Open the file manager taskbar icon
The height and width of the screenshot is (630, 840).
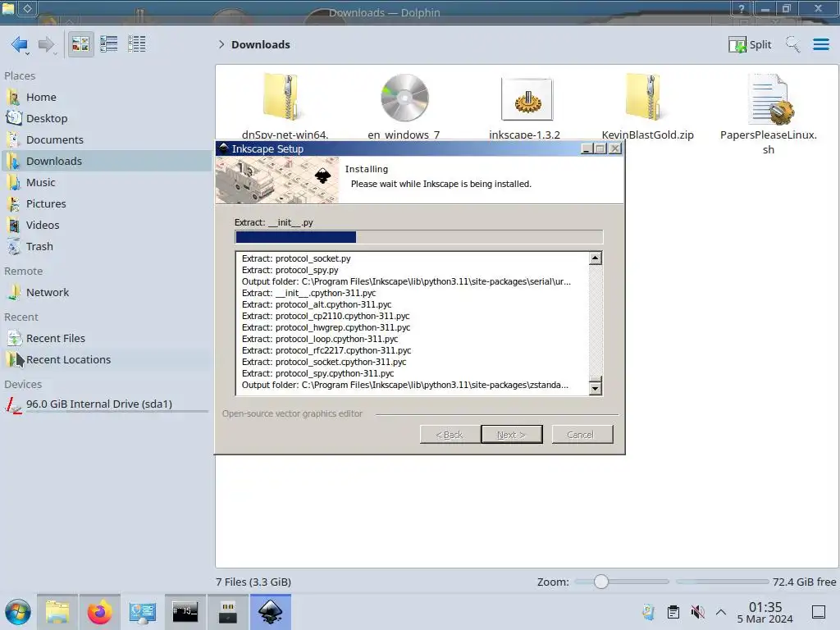click(57, 612)
